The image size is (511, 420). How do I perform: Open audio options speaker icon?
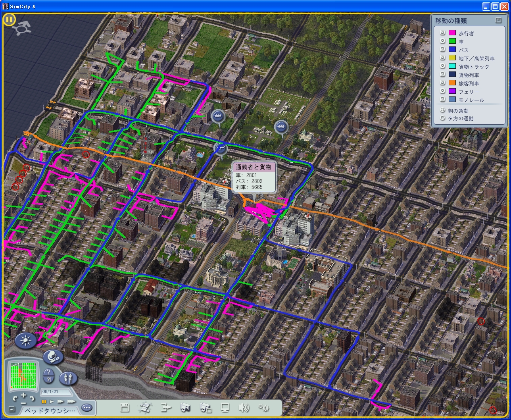(x=244, y=407)
